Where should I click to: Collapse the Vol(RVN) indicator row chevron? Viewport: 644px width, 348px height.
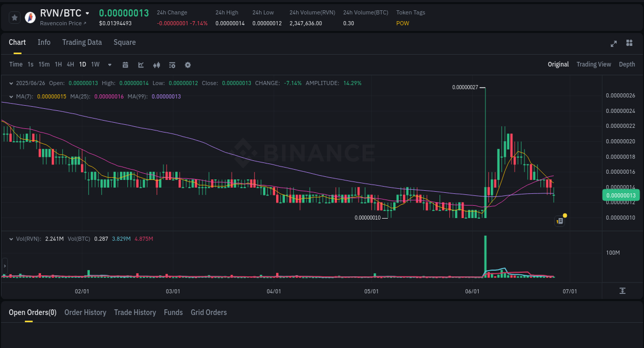[x=11, y=238]
